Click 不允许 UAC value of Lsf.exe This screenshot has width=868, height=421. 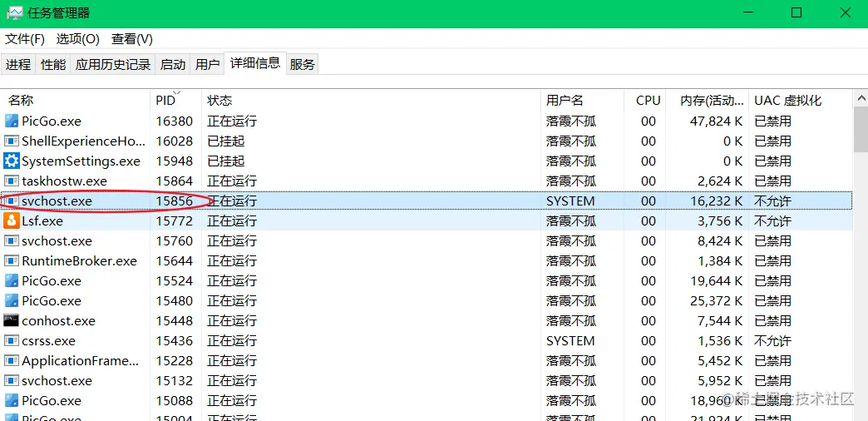772,221
